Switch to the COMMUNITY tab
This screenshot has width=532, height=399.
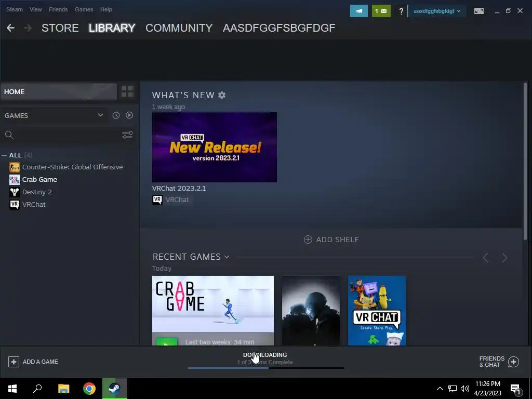179,28
